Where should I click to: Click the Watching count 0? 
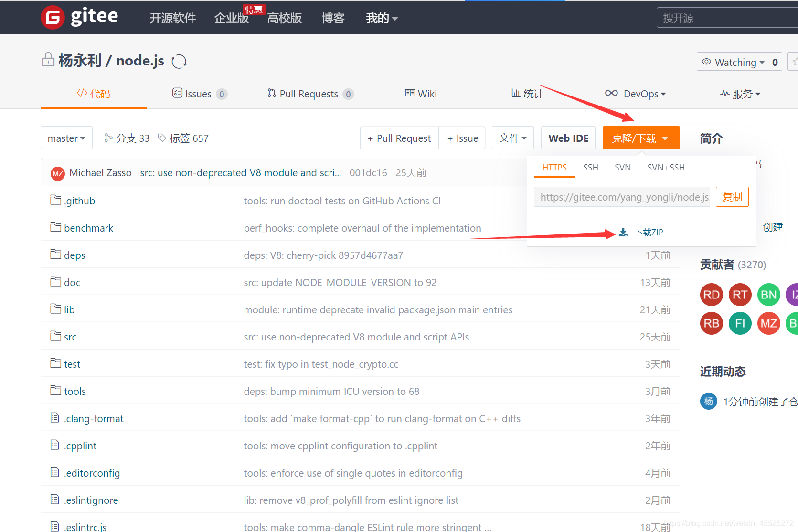tap(775, 62)
